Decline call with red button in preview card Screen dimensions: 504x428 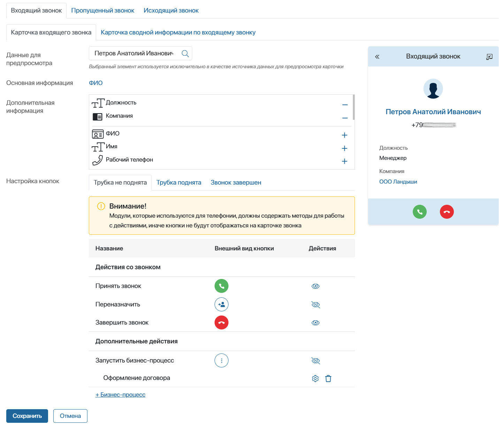click(x=447, y=212)
